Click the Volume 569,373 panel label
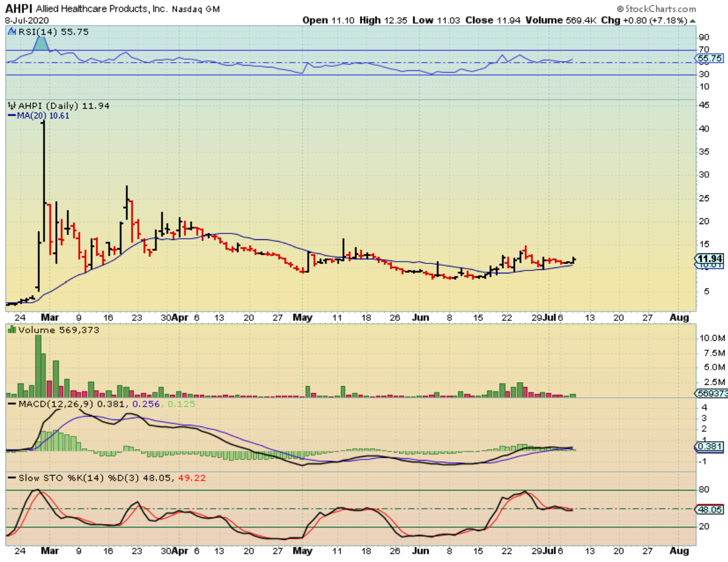This screenshot has height=562, width=728. pyautogui.click(x=59, y=330)
